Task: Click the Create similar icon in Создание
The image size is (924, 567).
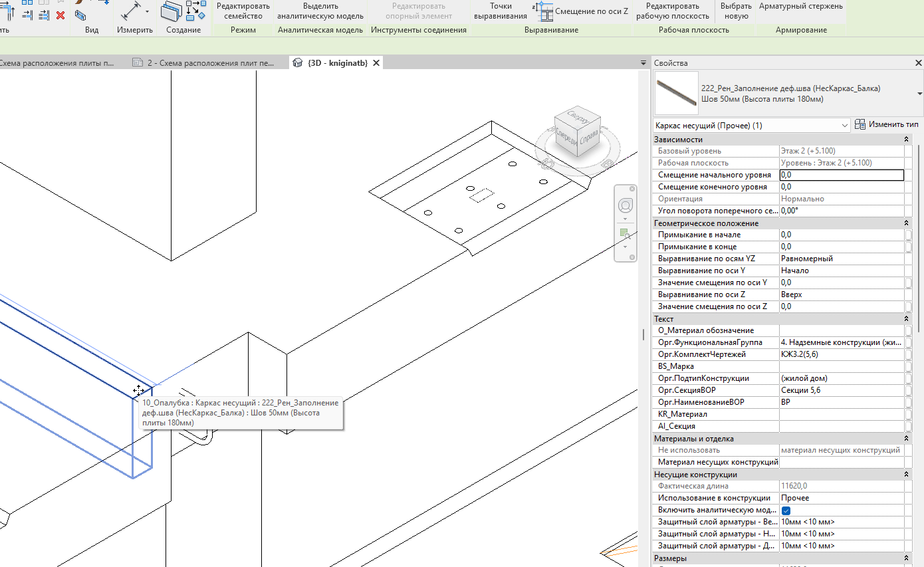Action: tap(196, 11)
